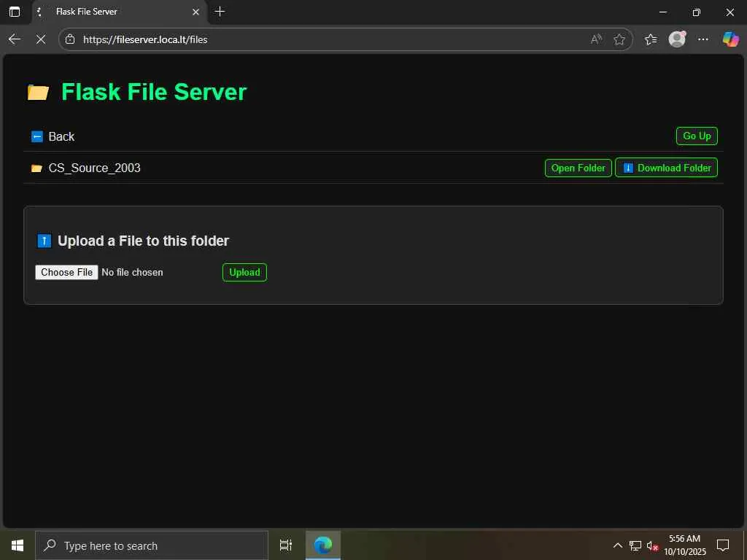Viewport: 747px width, 560px height.
Task: Select the Flask File Server tab
Action: [x=119, y=12]
